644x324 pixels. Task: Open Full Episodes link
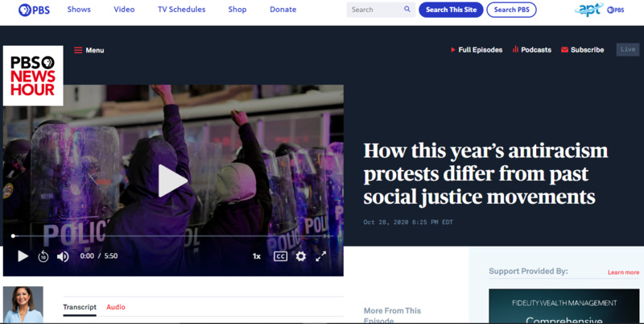coord(477,50)
